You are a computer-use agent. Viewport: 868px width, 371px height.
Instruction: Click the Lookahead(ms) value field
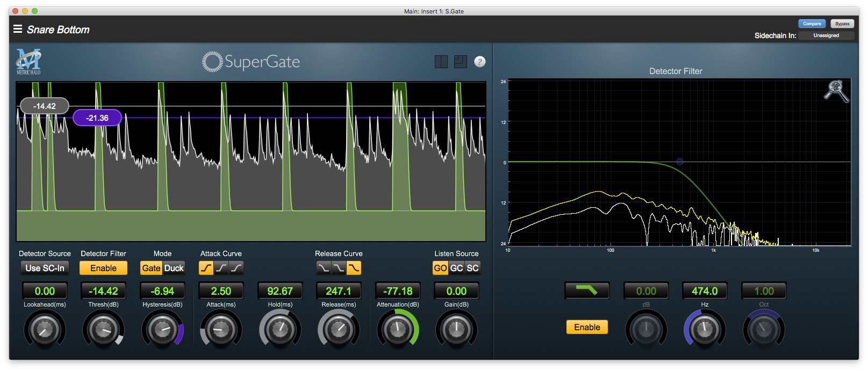(x=45, y=291)
